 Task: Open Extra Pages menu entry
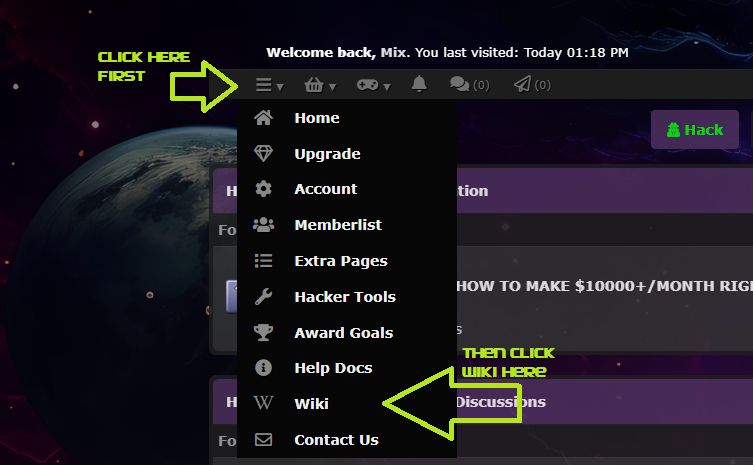pos(341,261)
